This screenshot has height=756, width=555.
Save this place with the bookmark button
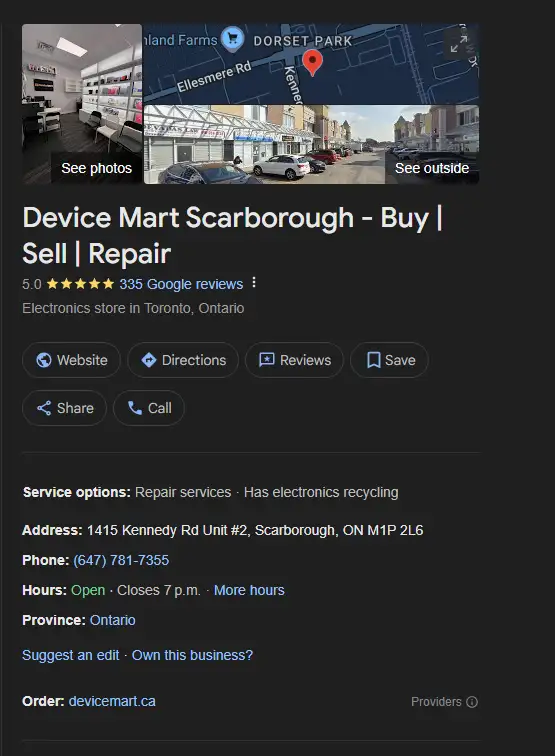tap(389, 360)
